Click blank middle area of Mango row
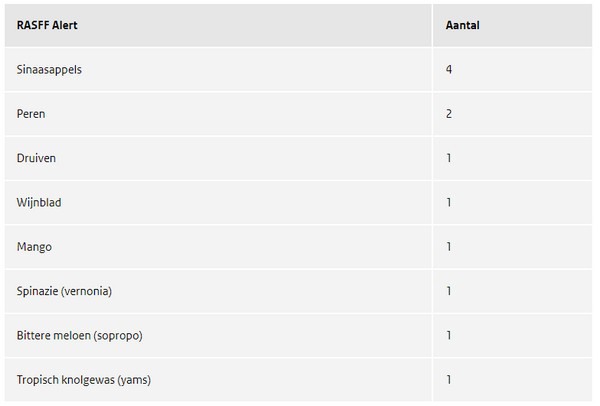The height and width of the screenshot is (406, 600). (x=250, y=246)
